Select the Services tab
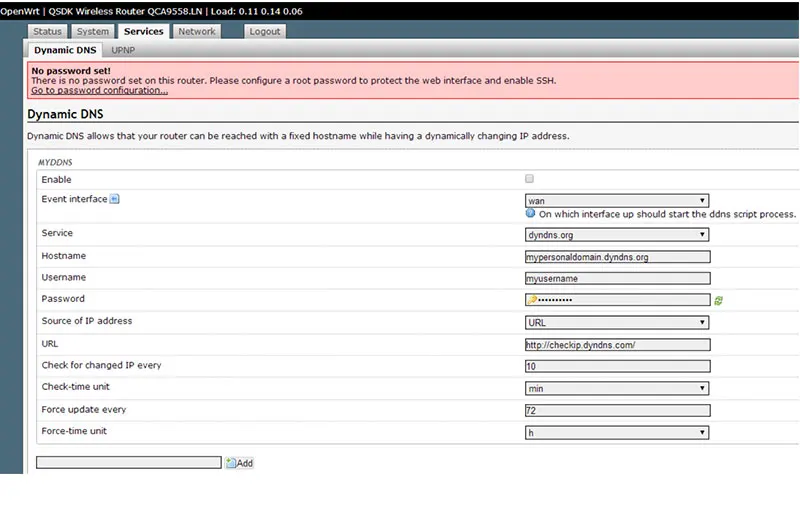Viewport: 800px width, 523px height. (x=143, y=32)
